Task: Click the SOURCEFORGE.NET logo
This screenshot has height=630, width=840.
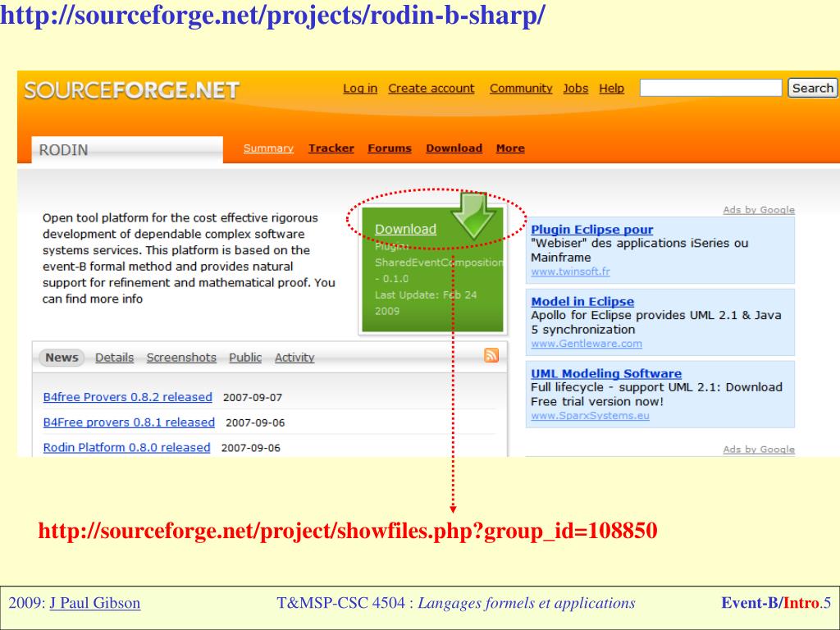Action: (x=132, y=90)
